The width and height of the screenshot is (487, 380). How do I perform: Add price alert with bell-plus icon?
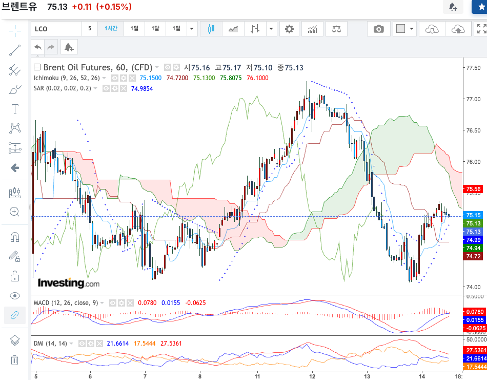tap(453, 7)
